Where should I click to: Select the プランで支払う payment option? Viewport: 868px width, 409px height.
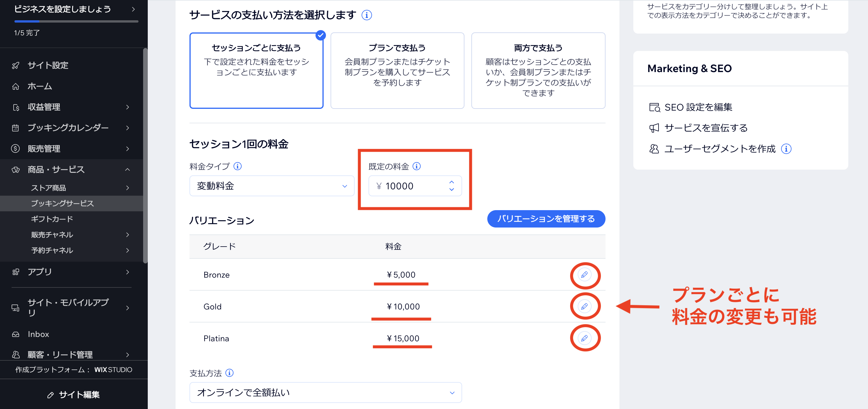coord(397,71)
